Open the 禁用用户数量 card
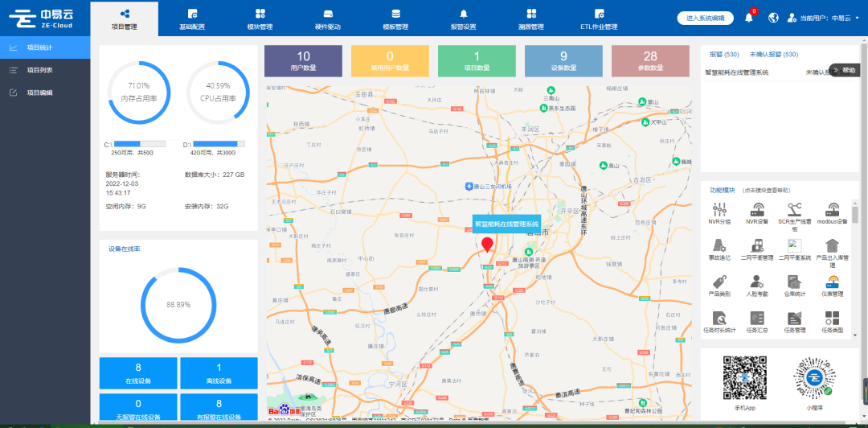This screenshot has width=868, height=428. 390,61
